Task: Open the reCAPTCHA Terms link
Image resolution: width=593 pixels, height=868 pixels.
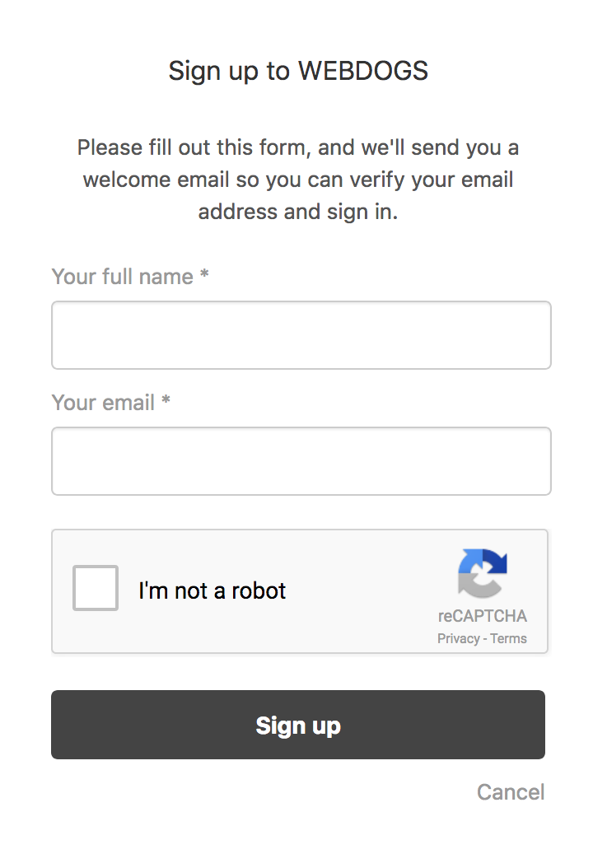Action: (508, 638)
